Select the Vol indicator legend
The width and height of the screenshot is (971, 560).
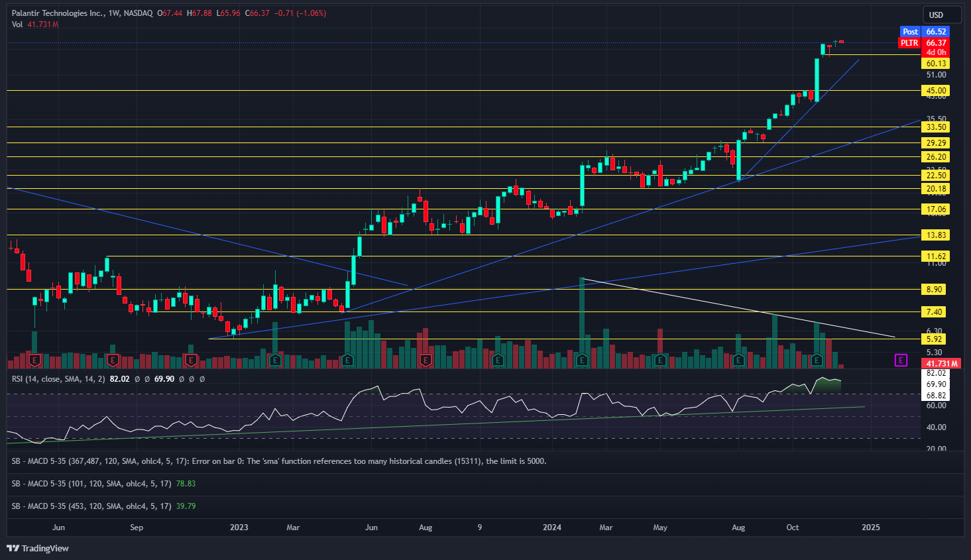coord(35,25)
